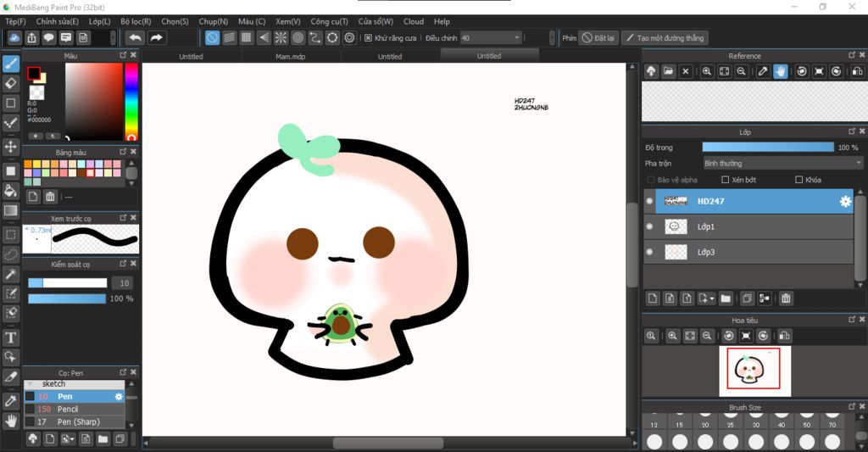Select the Hand tool in left toolbar

(x=10, y=421)
